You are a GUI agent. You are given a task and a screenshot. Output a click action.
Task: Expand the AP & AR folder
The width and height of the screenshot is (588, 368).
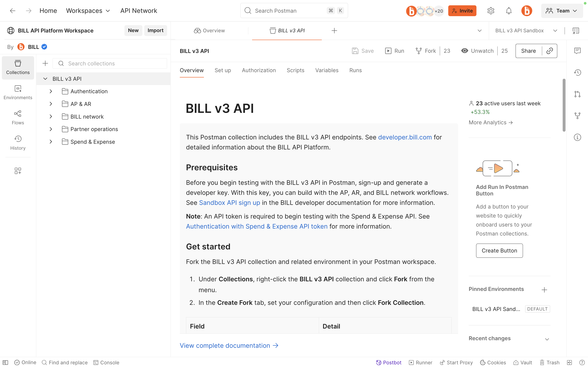(x=51, y=104)
